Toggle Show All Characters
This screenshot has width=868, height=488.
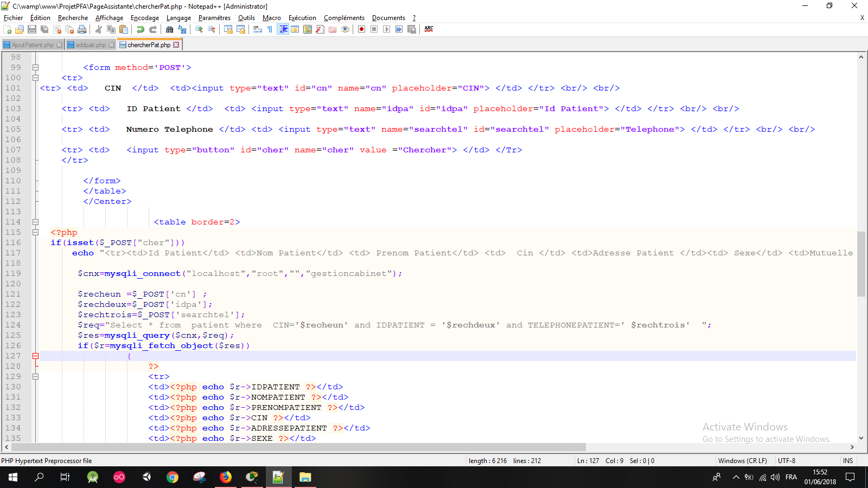(269, 29)
